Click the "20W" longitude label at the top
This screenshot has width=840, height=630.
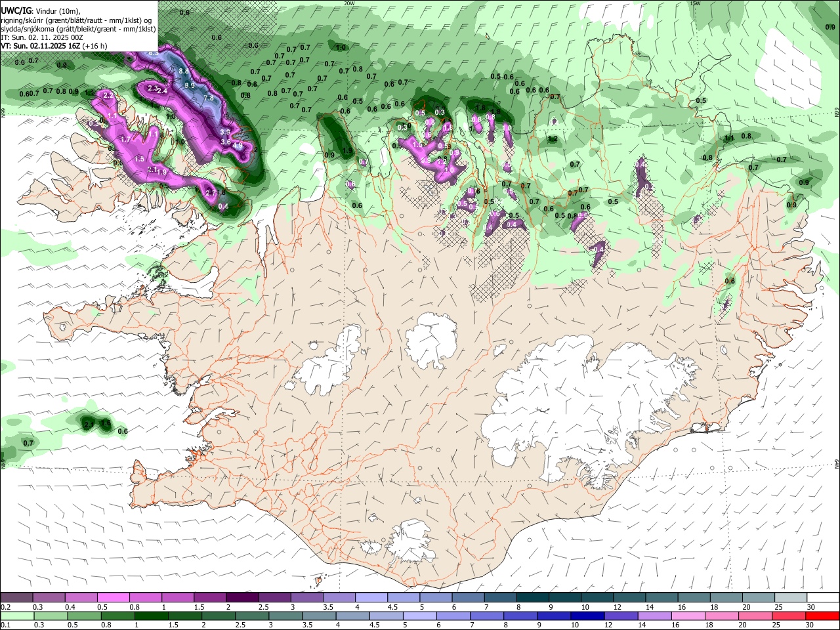350,3
